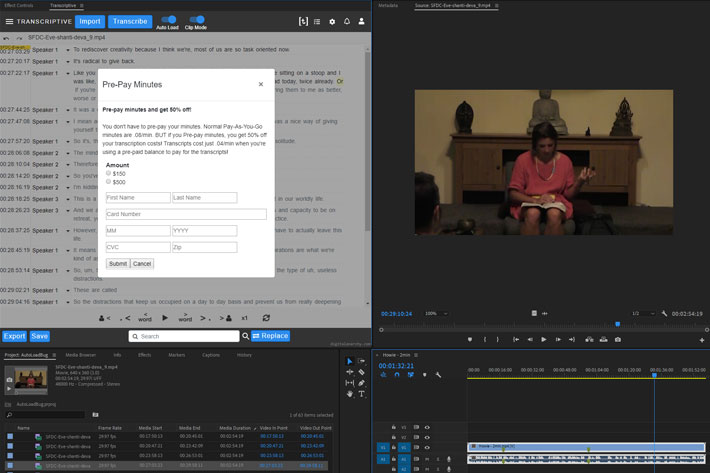Open the Source panel tab menu
The width and height of the screenshot is (710, 473).
496,5
